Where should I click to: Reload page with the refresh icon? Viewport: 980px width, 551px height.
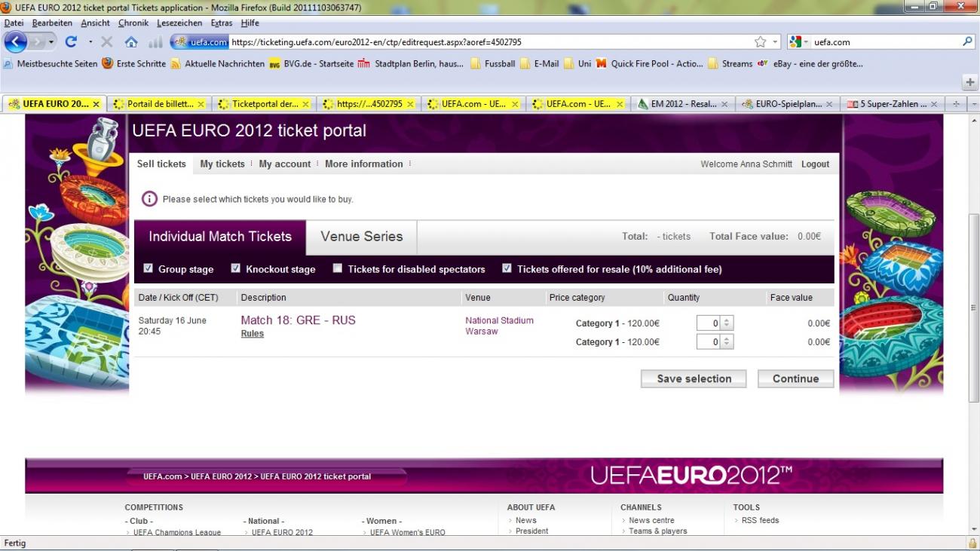click(x=71, y=42)
